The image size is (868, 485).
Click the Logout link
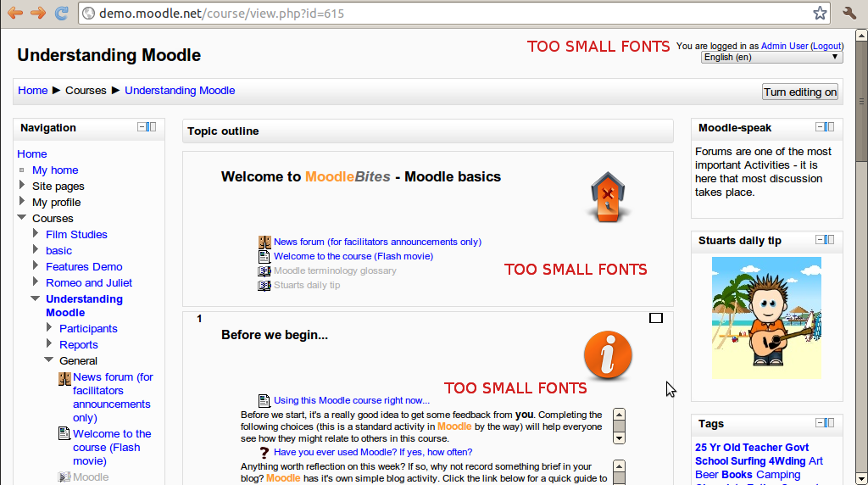click(826, 46)
